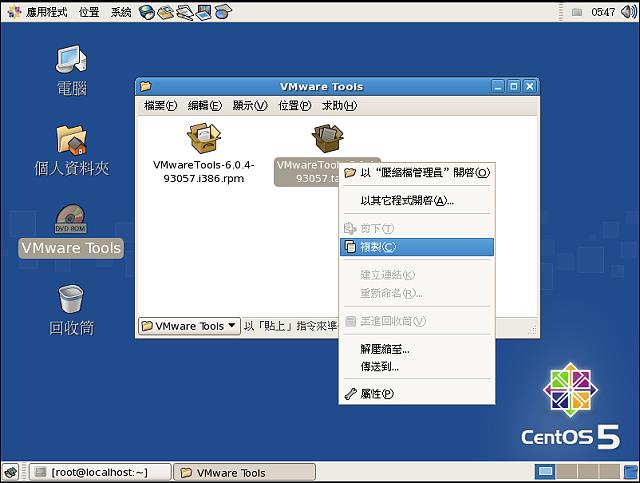The image size is (640, 483).
Task: Launch the presentation app panel icon
Action: [x=203, y=12]
